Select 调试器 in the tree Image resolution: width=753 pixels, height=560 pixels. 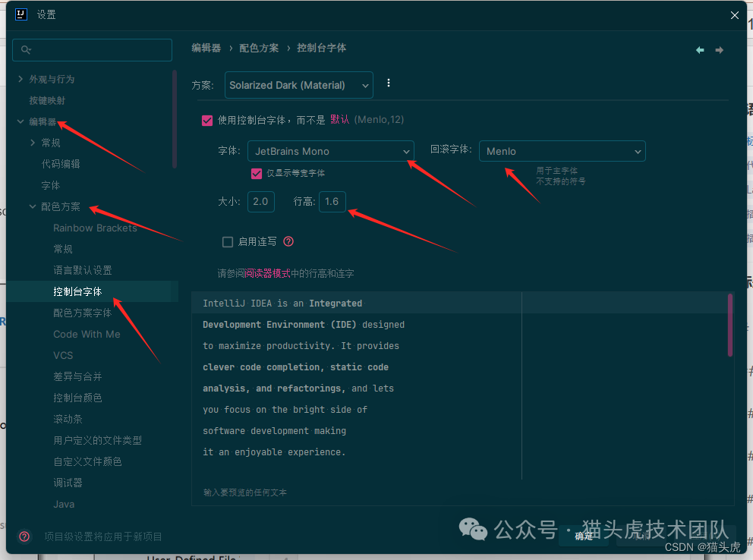click(x=68, y=483)
